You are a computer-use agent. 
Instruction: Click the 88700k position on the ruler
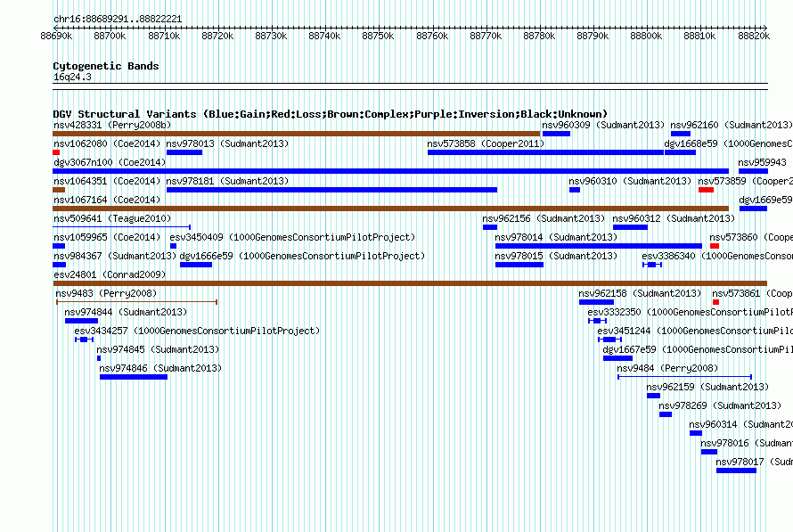coord(110,36)
